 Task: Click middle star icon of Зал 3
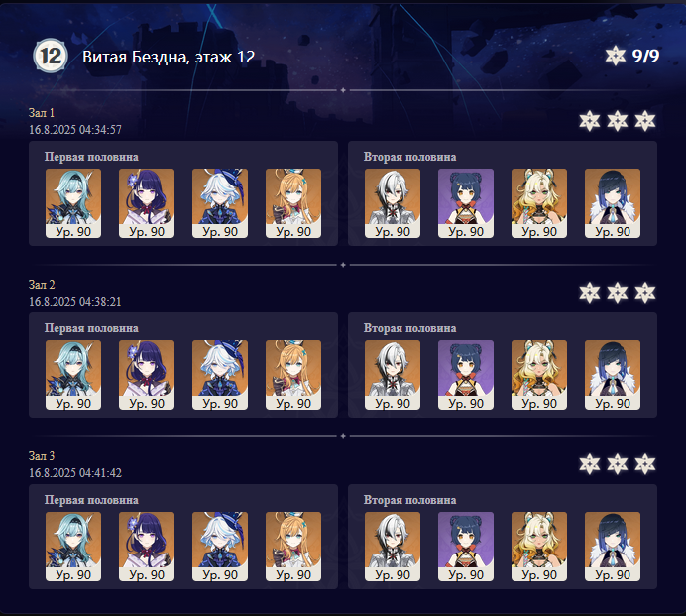tap(618, 464)
